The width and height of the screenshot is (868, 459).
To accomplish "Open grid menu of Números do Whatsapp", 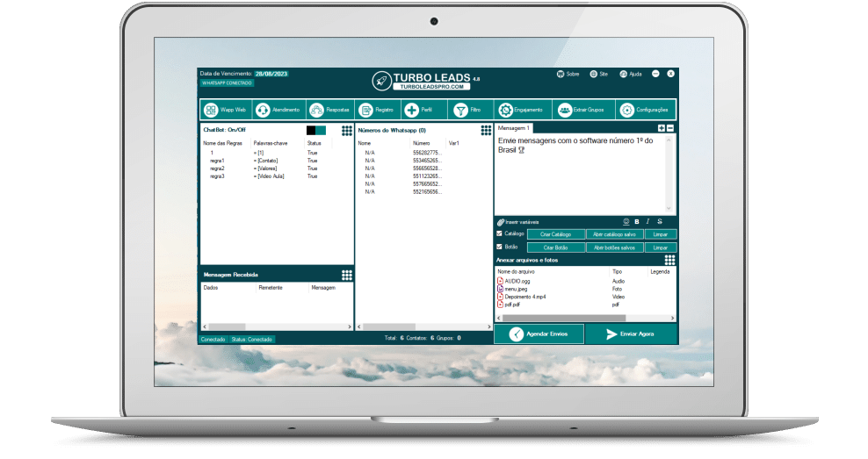I will [x=485, y=130].
